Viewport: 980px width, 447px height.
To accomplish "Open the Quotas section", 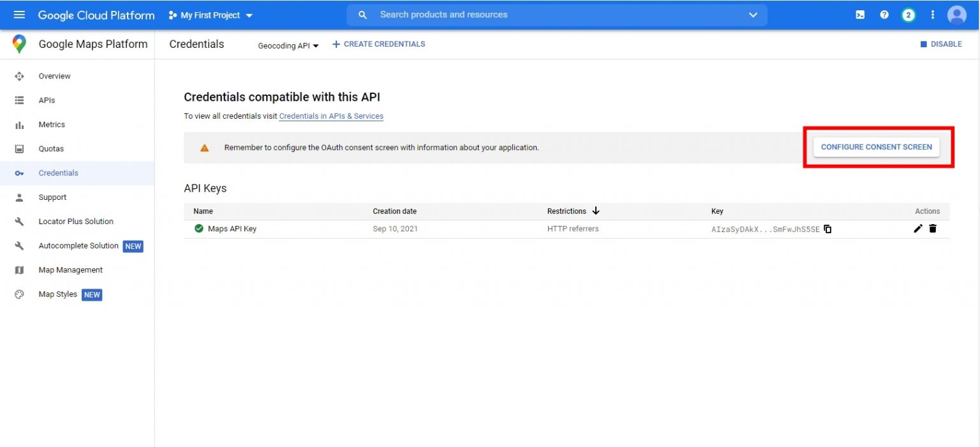I will point(52,148).
